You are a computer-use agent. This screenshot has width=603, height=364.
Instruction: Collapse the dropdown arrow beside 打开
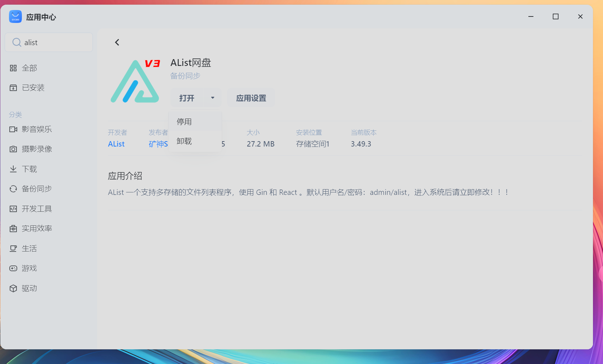point(213,98)
